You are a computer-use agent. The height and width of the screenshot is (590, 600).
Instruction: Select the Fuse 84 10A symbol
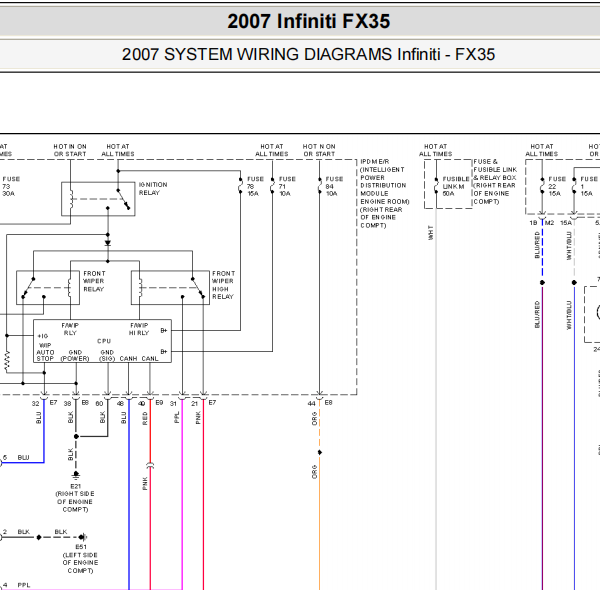point(320,186)
